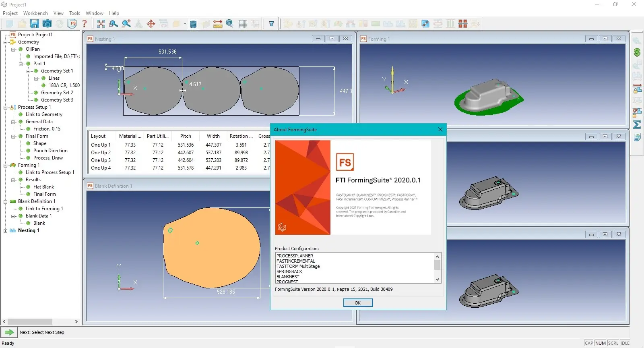Save the project with the floppy disk icon
Screen dimensions: 644x348
[35, 24]
